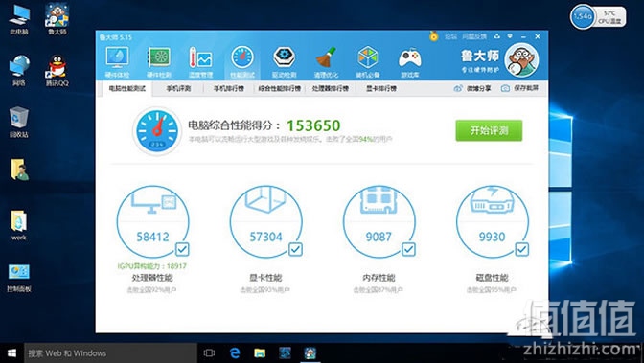Switch to the 综合性能排行榜 tab

click(279, 88)
